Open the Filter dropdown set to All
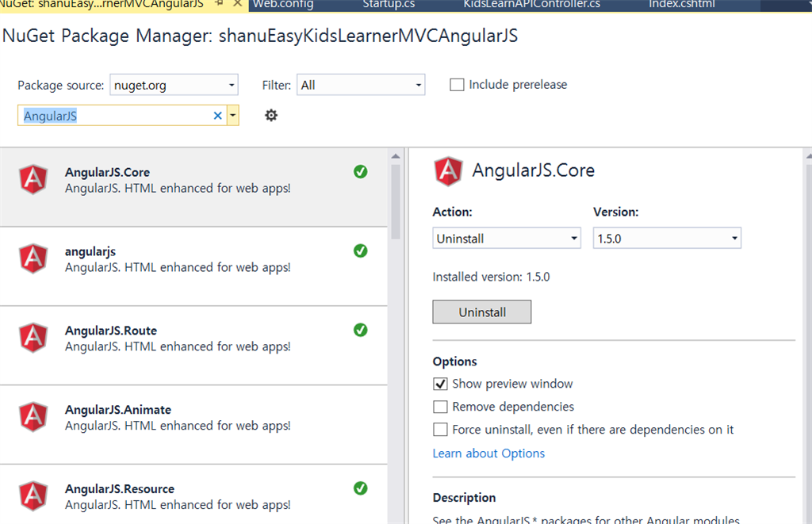 (x=361, y=85)
